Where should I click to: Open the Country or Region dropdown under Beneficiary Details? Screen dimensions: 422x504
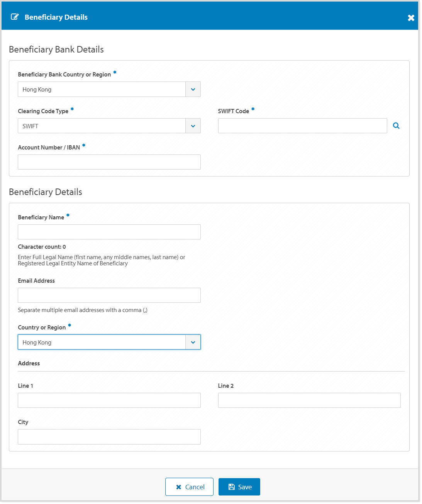[193, 342]
